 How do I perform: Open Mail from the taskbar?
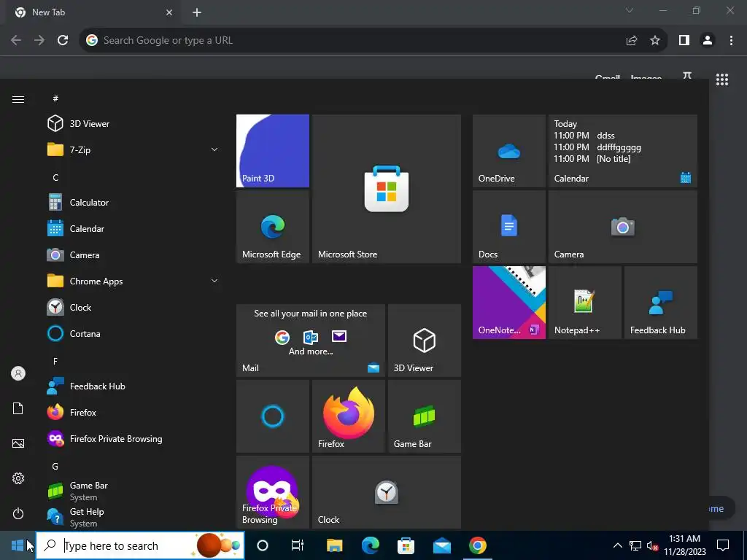[x=441, y=545]
